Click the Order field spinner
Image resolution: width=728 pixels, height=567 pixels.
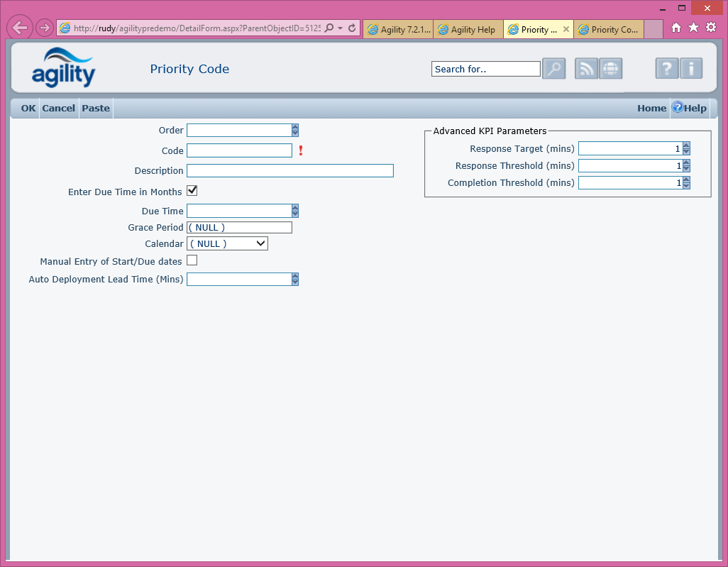tap(295, 131)
